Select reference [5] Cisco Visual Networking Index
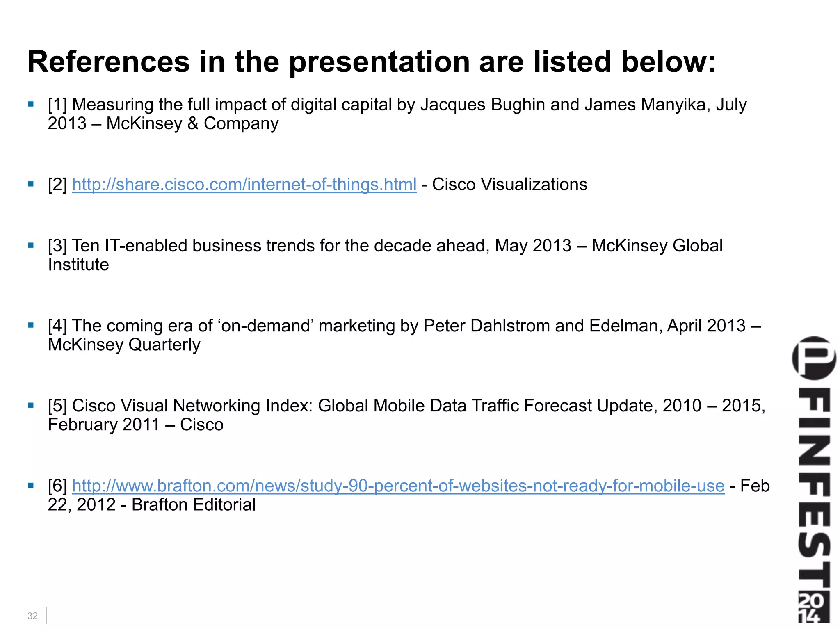 point(406,415)
